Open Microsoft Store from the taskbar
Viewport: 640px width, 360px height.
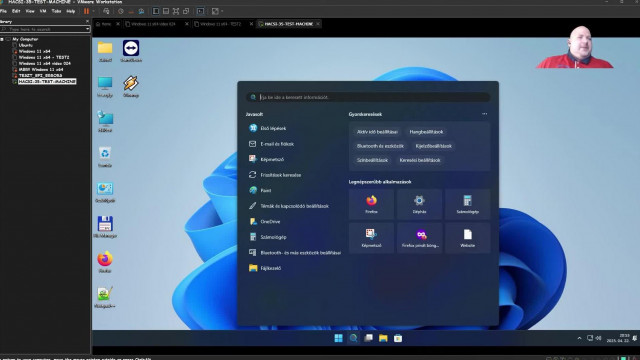point(398,338)
